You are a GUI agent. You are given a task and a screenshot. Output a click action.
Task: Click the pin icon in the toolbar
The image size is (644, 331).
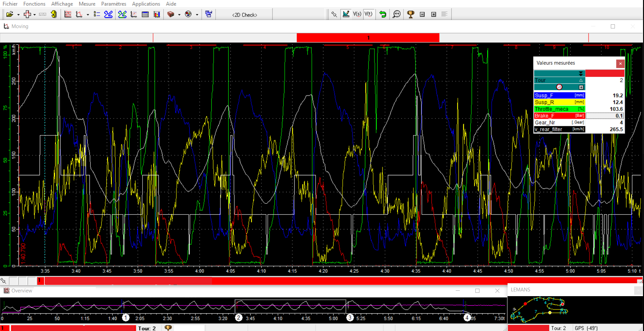pos(334,14)
